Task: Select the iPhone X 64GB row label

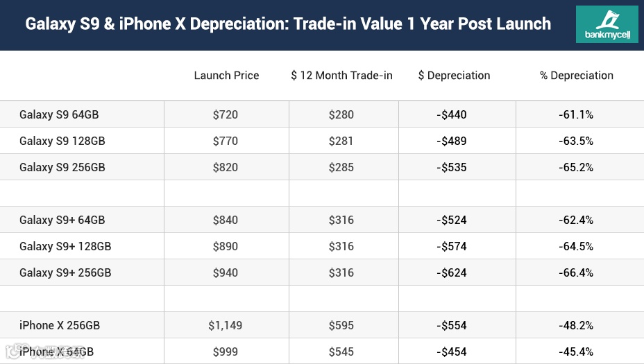Action: tap(56, 352)
